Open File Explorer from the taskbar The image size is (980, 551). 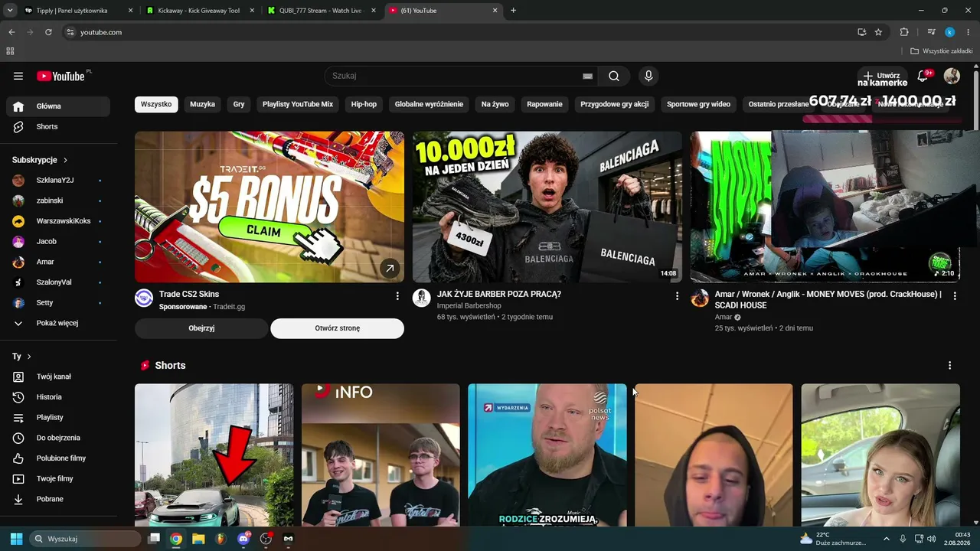pyautogui.click(x=198, y=539)
